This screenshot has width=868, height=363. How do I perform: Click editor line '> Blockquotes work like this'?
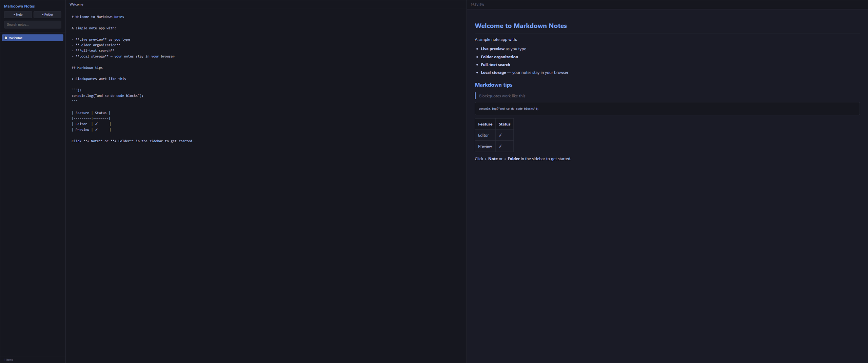tap(99, 79)
